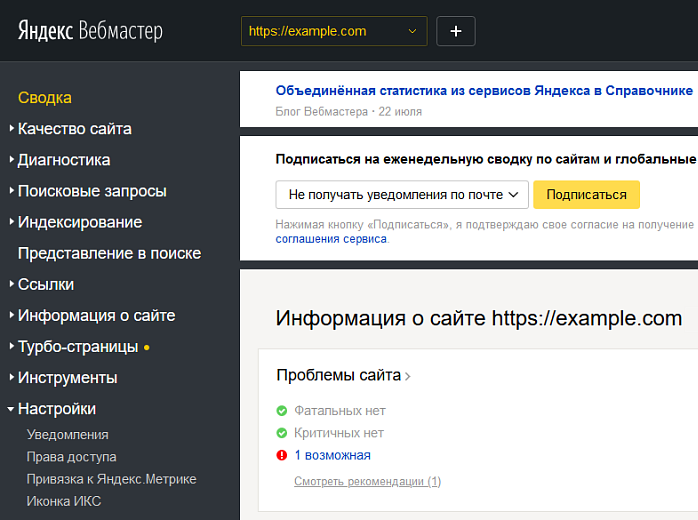Expand the Диагностика arrow
The height and width of the screenshot is (520, 698).
pyautogui.click(x=12, y=160)
